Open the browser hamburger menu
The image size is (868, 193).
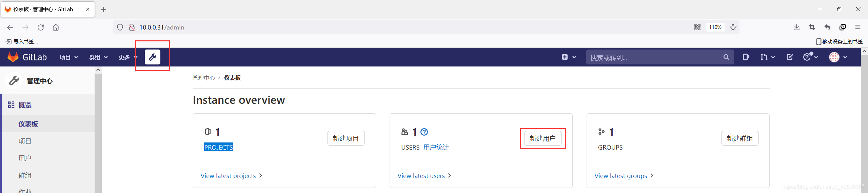pyautogui.click(x=858, y=27)
